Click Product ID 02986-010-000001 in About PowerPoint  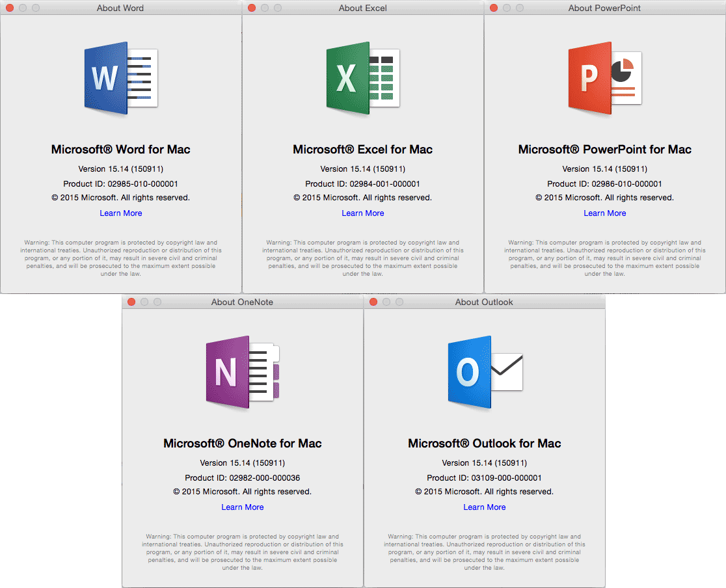pos(605,184)
